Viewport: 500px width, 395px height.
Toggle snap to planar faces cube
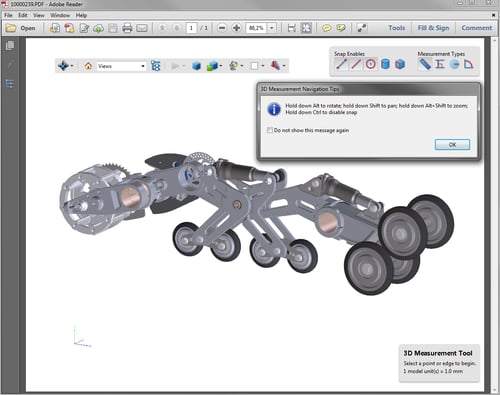[400, 64]
